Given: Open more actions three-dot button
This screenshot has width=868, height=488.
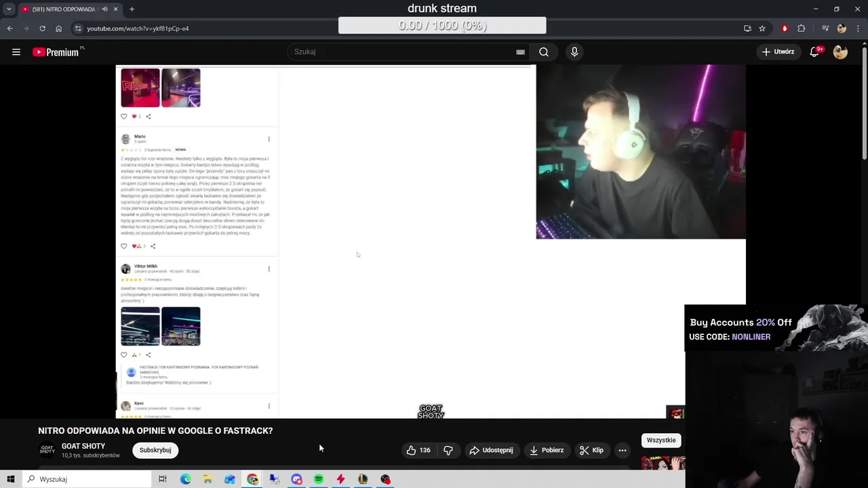Looking at the screenshot, I should pyautogui.click(x=622, y=450).
